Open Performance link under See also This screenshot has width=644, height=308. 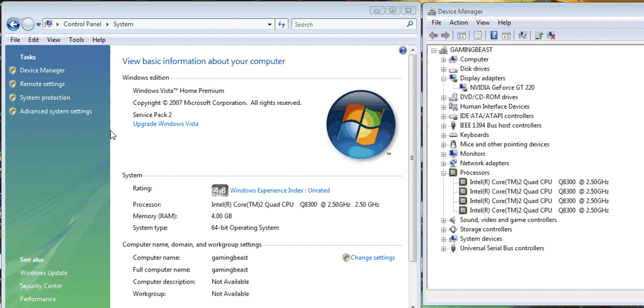[x=38, y=299]
